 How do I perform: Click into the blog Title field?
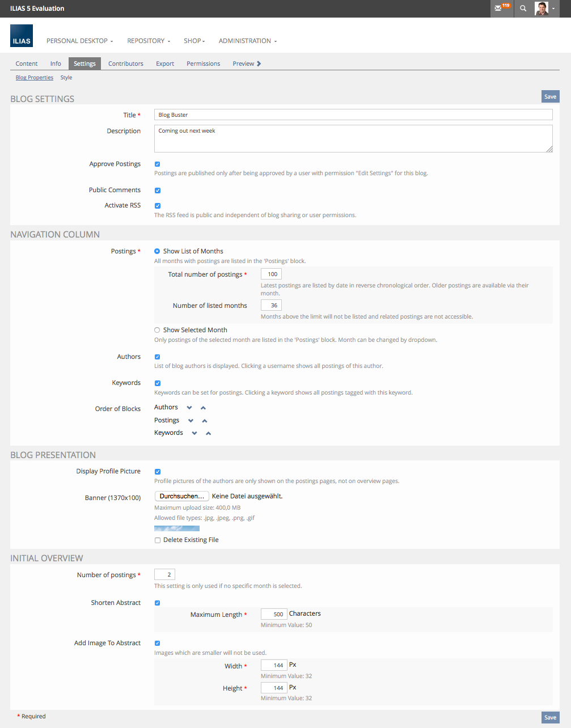click(353, 115)
